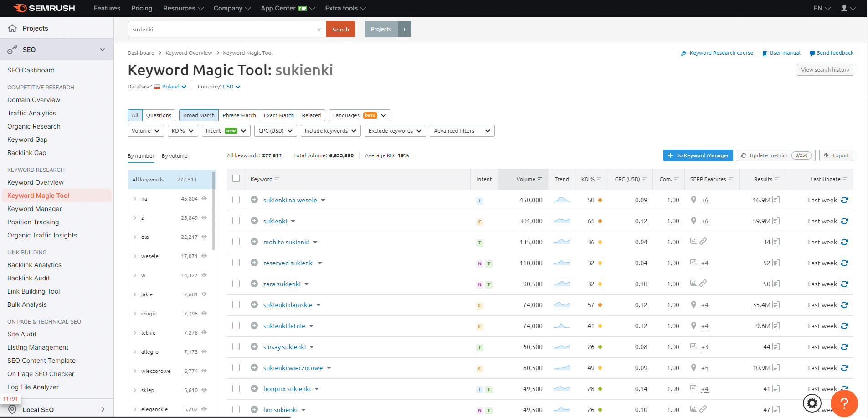Click the Semrush logo
Screen dimensions: 868x418
pos(44,8)
